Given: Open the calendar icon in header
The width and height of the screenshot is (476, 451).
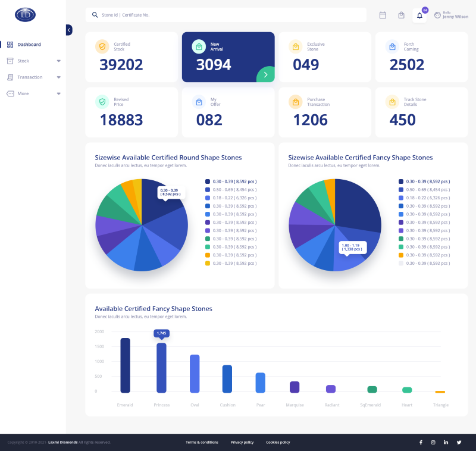Looking at the screenshot, I should tap(383, 15).
